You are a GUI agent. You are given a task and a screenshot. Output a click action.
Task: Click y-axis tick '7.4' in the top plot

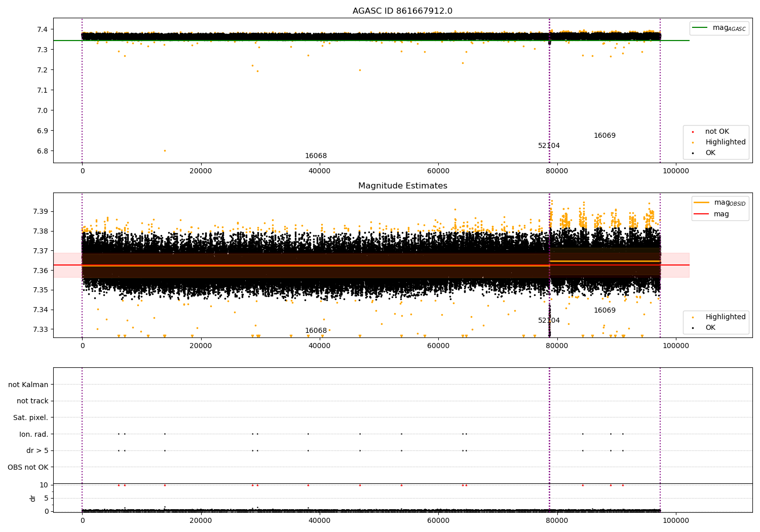[43, 29]
